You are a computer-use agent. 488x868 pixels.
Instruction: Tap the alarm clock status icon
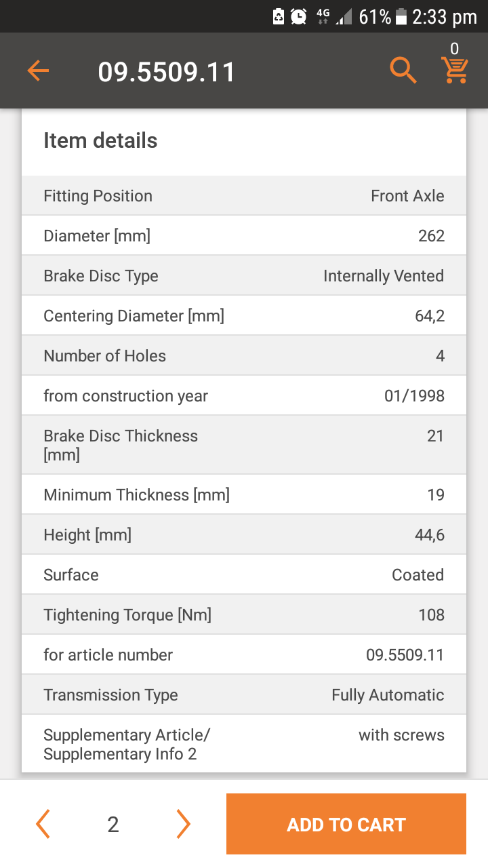point(299,17)
